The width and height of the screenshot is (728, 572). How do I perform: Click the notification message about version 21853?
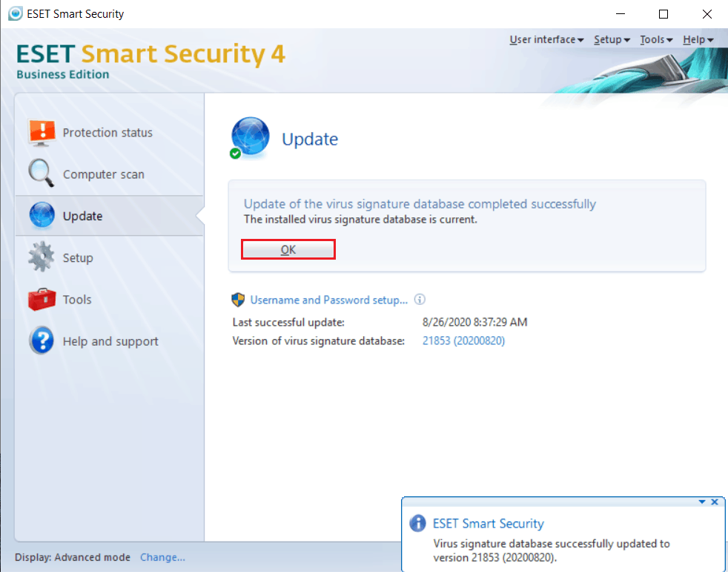tap(552, 550)
